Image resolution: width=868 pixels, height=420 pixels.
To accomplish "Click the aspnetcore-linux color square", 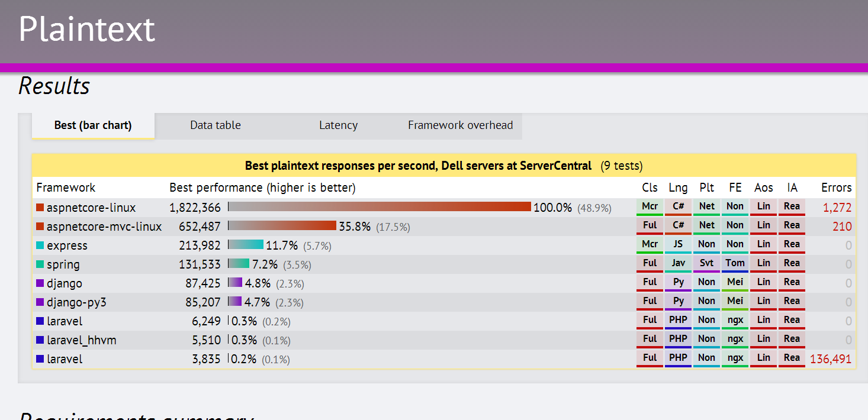I will coord(40,208).
